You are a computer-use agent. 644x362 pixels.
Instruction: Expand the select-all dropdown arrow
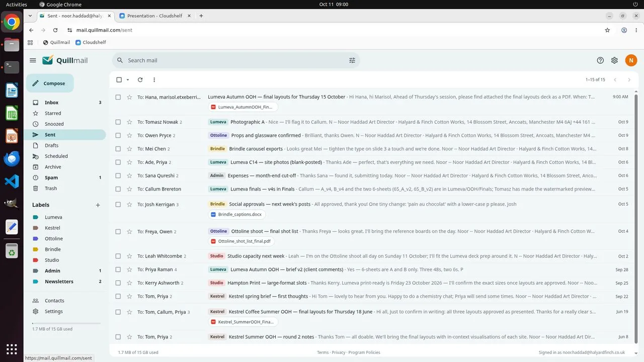(128, 80)
